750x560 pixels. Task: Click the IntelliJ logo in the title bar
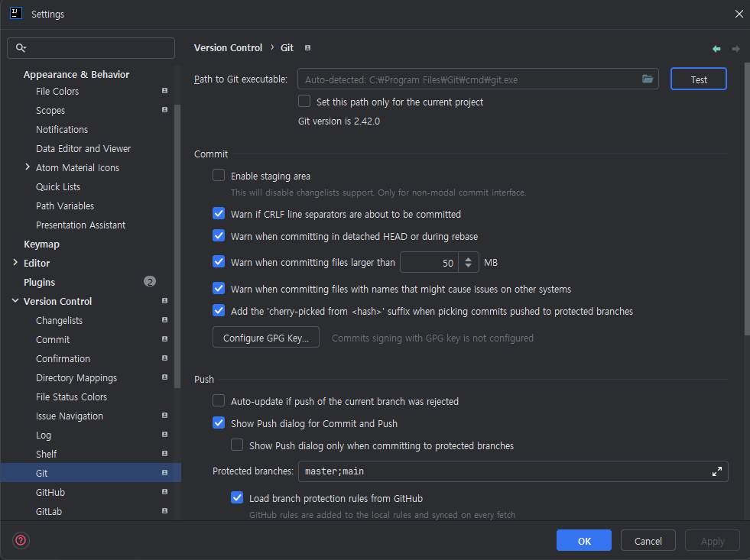[16, 13]
